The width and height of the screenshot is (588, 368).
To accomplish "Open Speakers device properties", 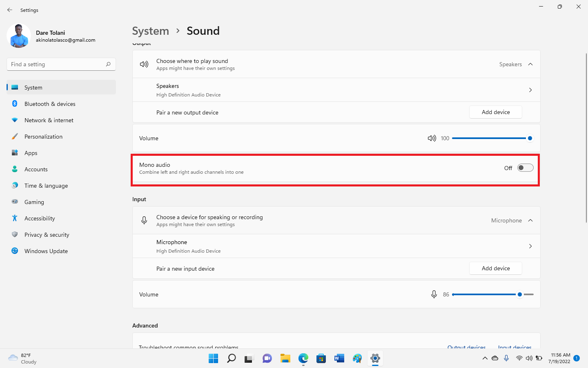I will (336, 90).
